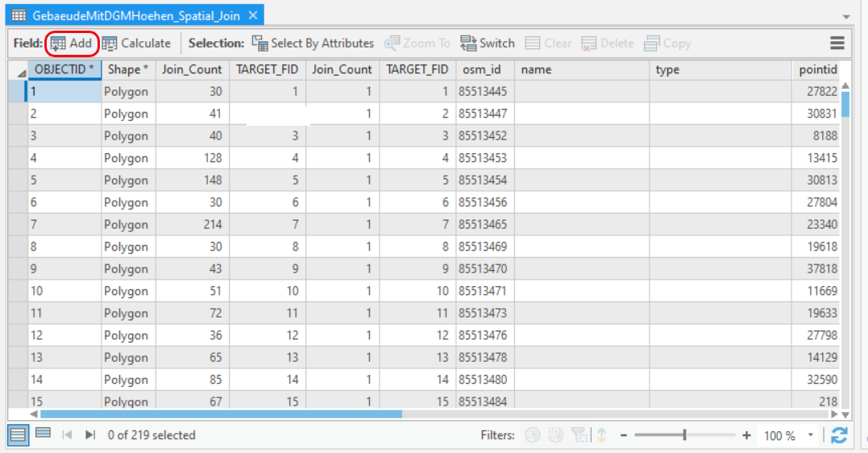Click type cell in row 9

721,268
